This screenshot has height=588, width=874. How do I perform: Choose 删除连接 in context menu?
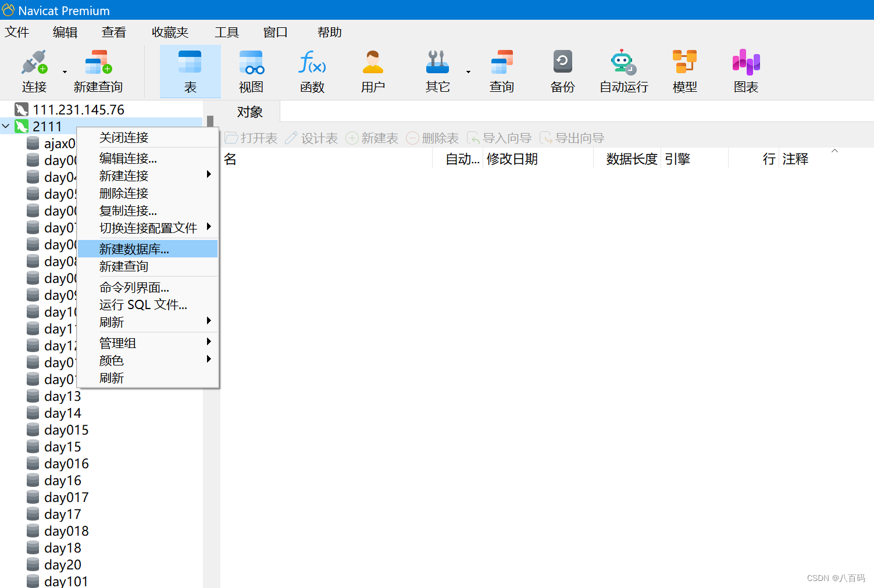[148, 193]
